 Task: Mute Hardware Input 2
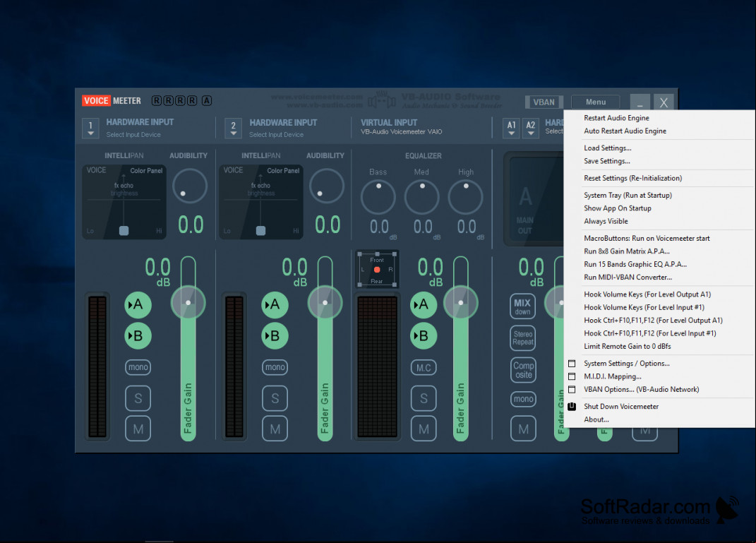click(x=275, y=429)
